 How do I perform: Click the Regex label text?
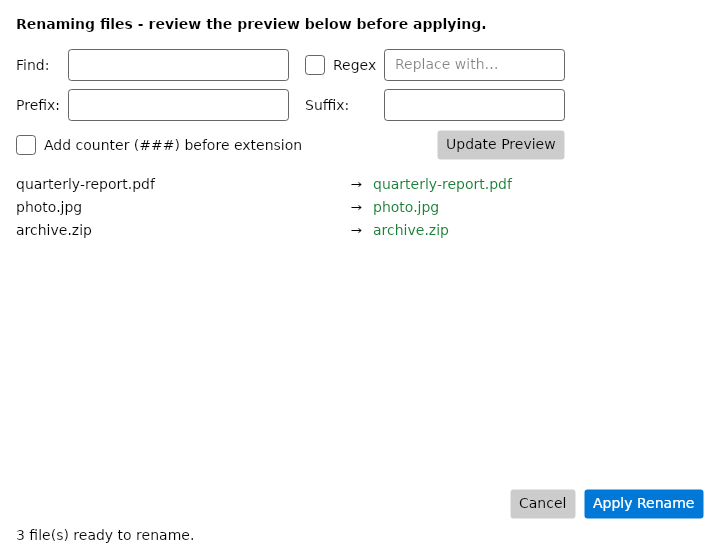354,66
